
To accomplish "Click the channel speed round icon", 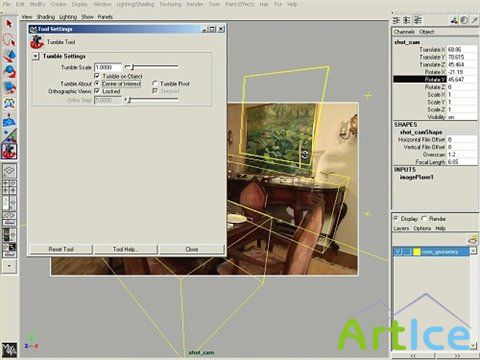I will click(464, 21).
